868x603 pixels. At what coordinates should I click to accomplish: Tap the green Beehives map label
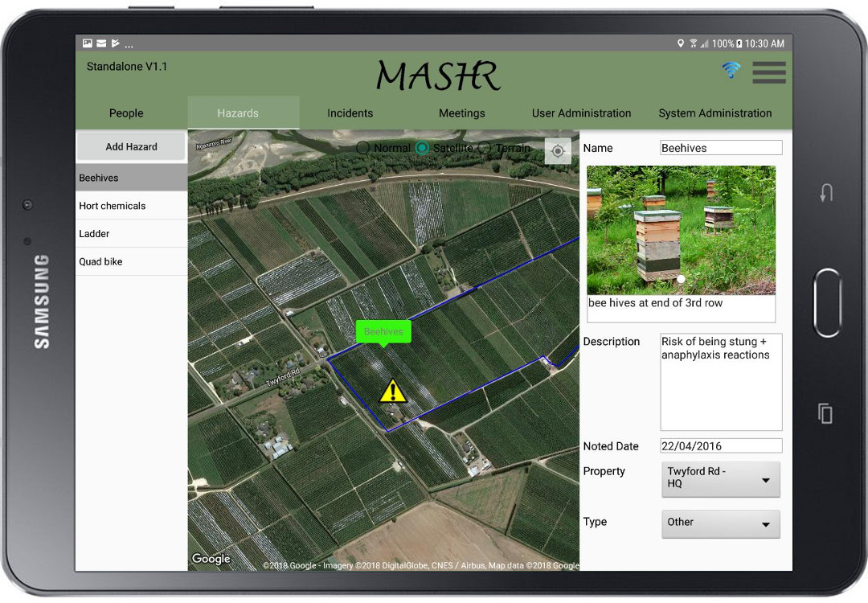pos(383,331)
